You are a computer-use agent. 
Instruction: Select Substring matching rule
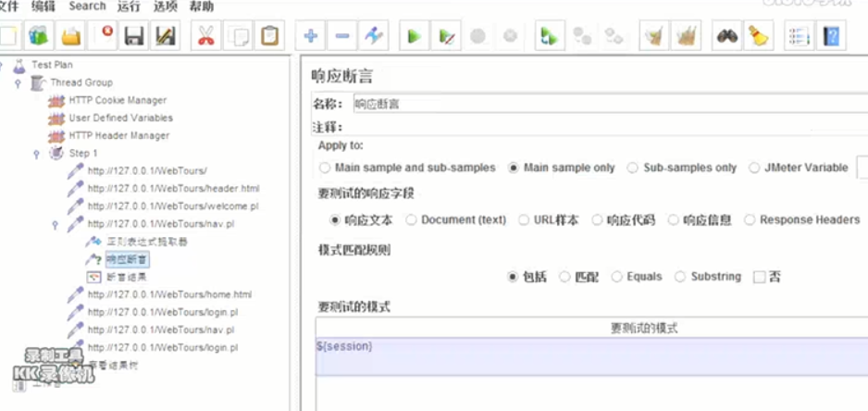[708, 277]
